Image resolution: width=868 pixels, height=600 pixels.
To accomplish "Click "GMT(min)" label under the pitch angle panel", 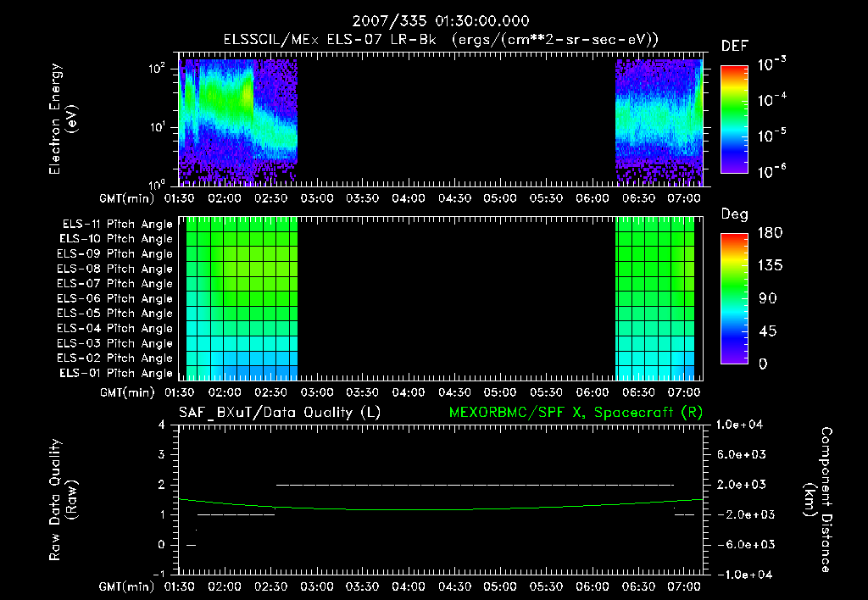I will pos(126,393).
